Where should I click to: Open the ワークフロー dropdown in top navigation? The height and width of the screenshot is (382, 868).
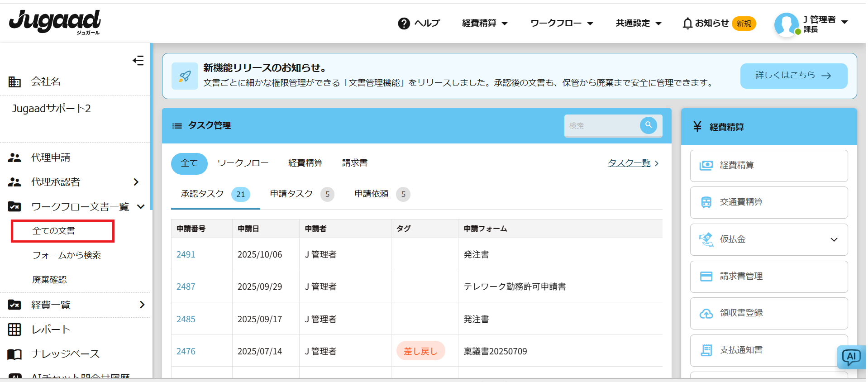click(562, 23)
